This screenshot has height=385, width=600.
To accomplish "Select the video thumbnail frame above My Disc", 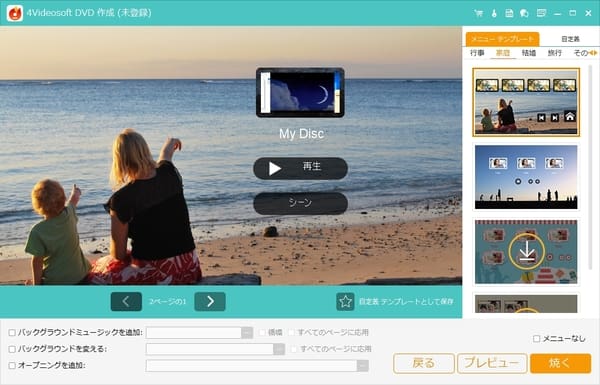I will point(300,92).
